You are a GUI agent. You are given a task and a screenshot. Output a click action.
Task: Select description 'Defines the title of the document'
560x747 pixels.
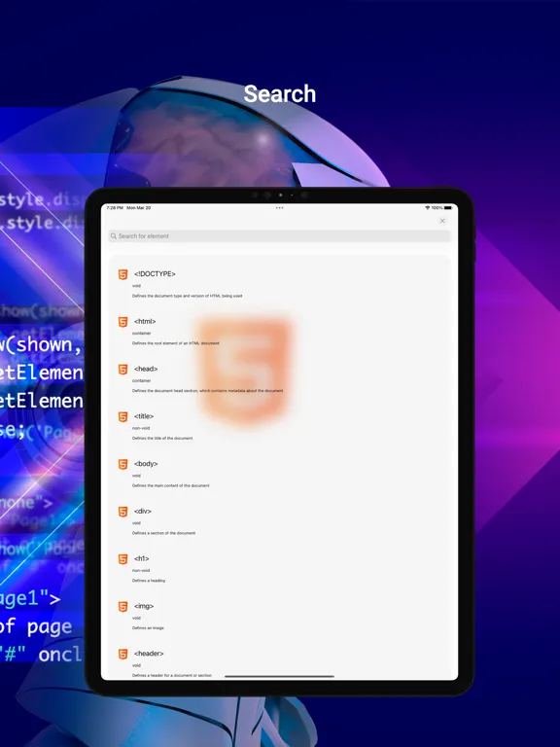[162, 439]
